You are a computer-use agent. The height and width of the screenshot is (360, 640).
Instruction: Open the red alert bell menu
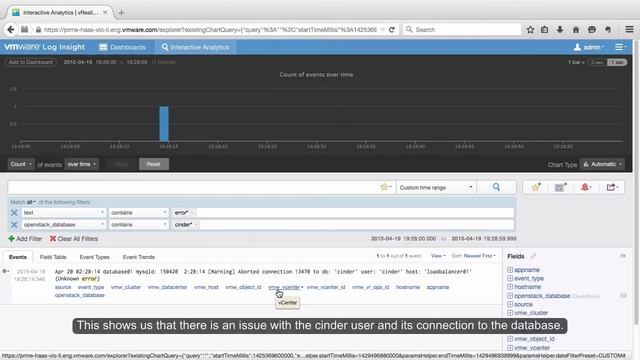[x=586, y=187]
